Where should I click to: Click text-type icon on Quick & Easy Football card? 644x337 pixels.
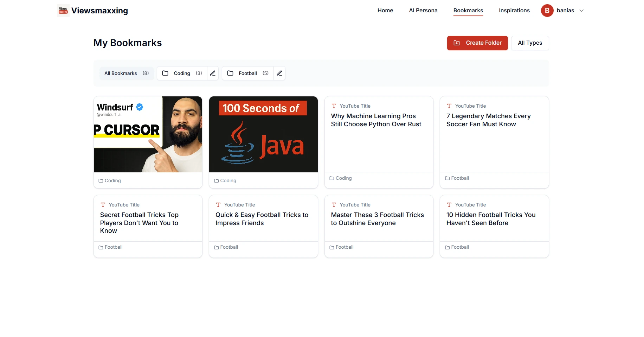218,205
